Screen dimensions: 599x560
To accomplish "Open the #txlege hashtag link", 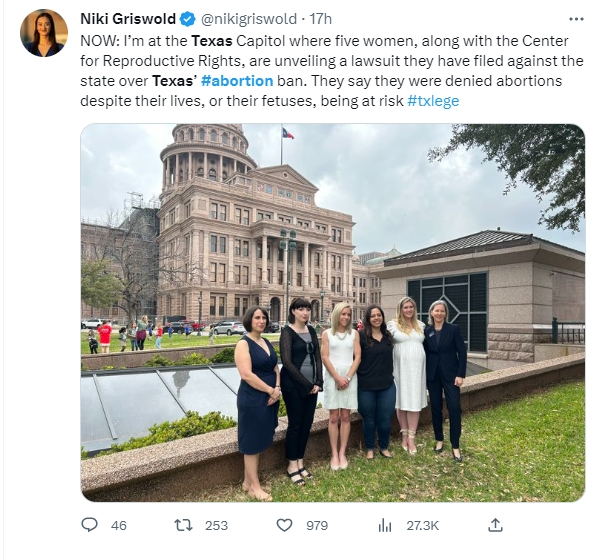I will point(433,101).
